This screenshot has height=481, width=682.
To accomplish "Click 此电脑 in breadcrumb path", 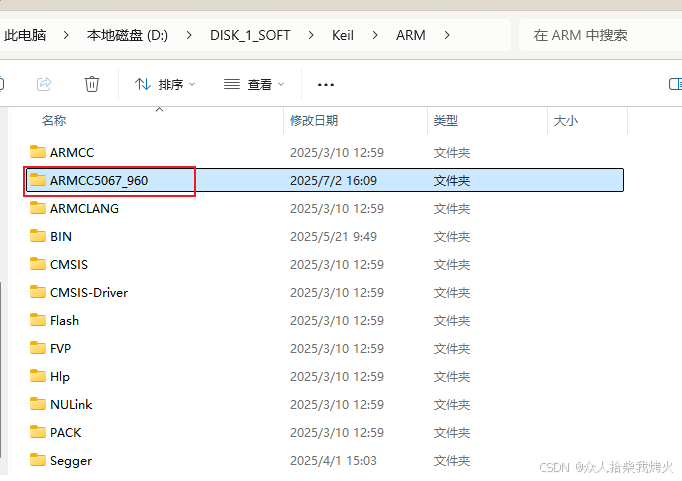I will pos(25,35).
